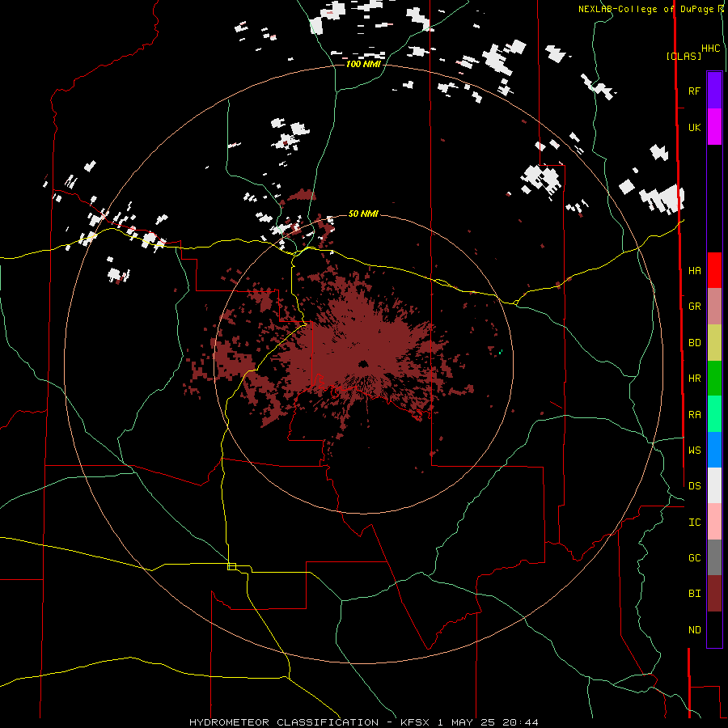
Task: Select the white DS legend swatch
Action: pyautogui.click(x=714, y=485)
